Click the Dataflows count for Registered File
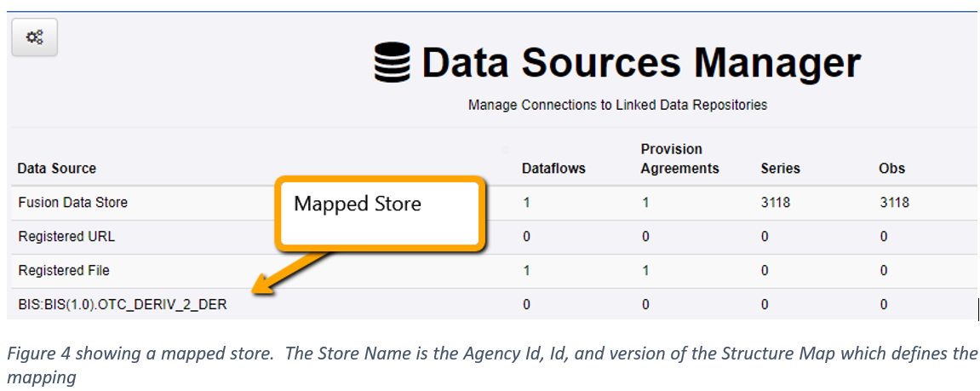980x391 pixels. tap(526, 271)
